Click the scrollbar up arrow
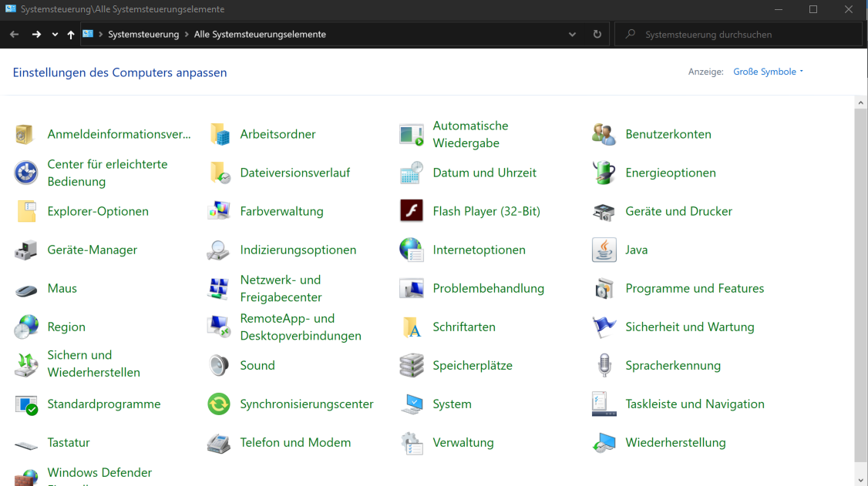Screen dimensions: 868x486 tap(860, 103)
